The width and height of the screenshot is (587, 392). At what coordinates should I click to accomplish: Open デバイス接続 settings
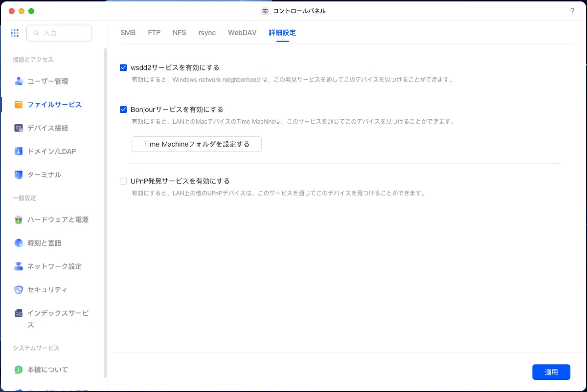coord(48,128)
